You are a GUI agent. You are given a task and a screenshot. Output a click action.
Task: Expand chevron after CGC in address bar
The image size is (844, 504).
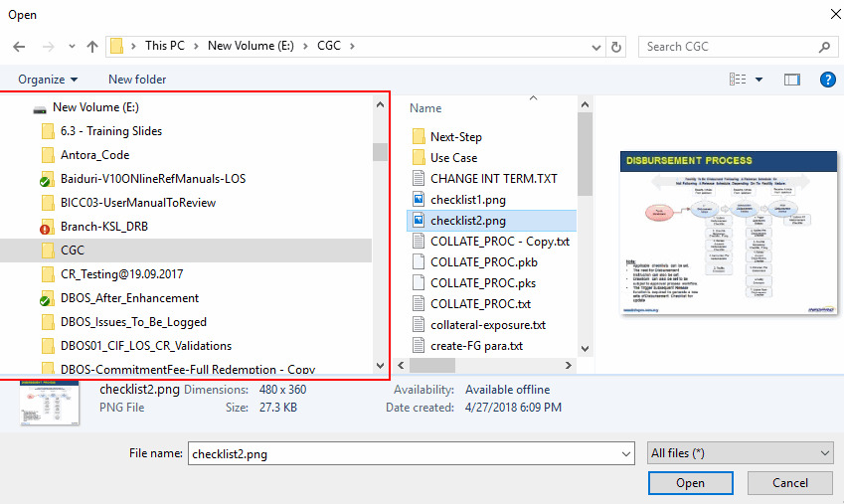[352, 47]
